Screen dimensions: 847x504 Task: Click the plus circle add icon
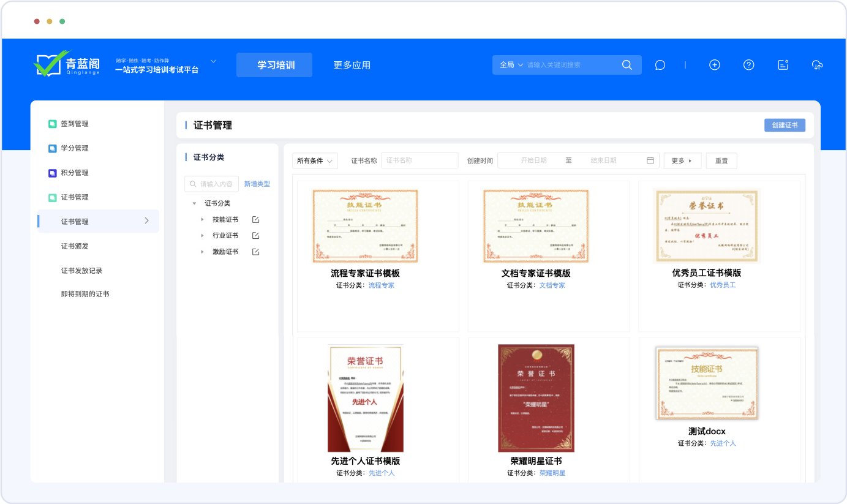(714, 65)
